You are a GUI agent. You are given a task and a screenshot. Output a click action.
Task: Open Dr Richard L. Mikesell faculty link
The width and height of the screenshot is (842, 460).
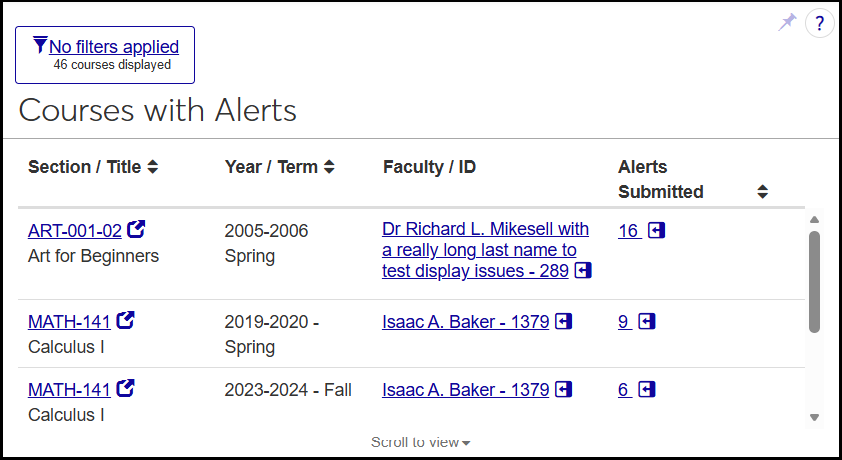coord(485,250)
